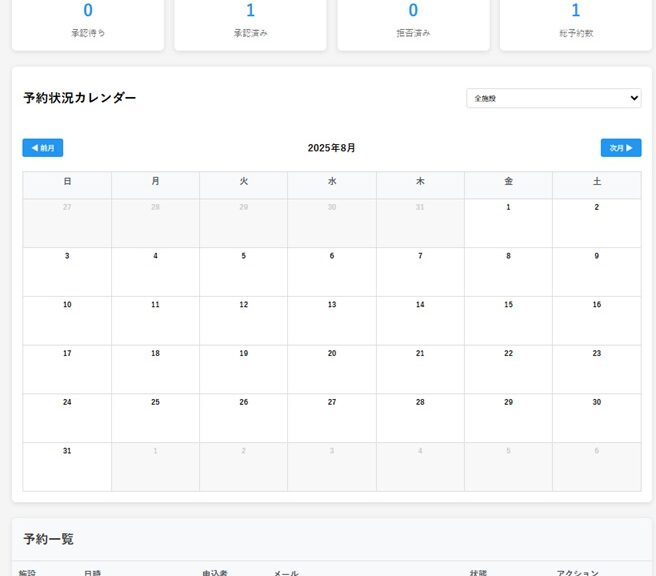The width and height of the screenshot is (656, 576).
Task: Select August 19 in the calendar
Action: (243, 369)
